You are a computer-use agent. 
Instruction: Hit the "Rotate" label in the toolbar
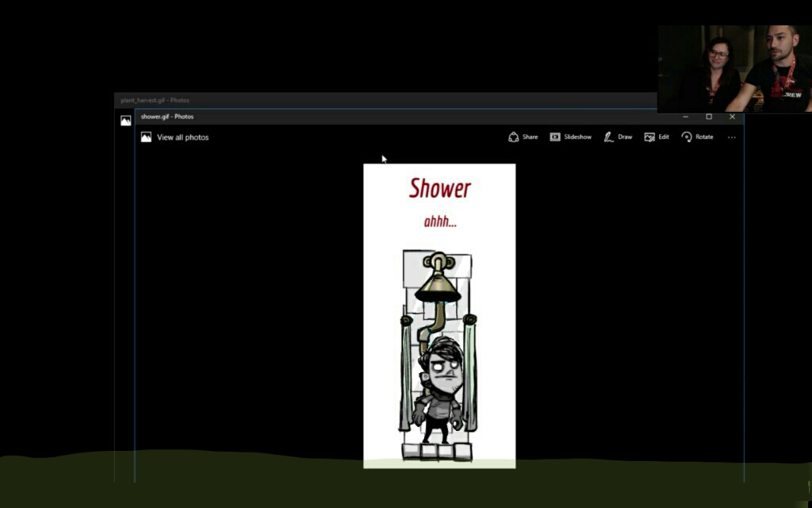704,137
